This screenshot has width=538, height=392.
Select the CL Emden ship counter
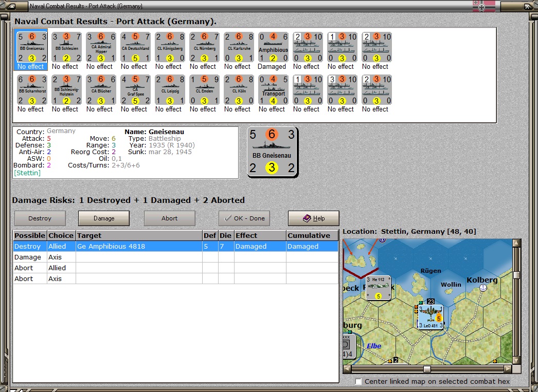click(x=205, y=90)
